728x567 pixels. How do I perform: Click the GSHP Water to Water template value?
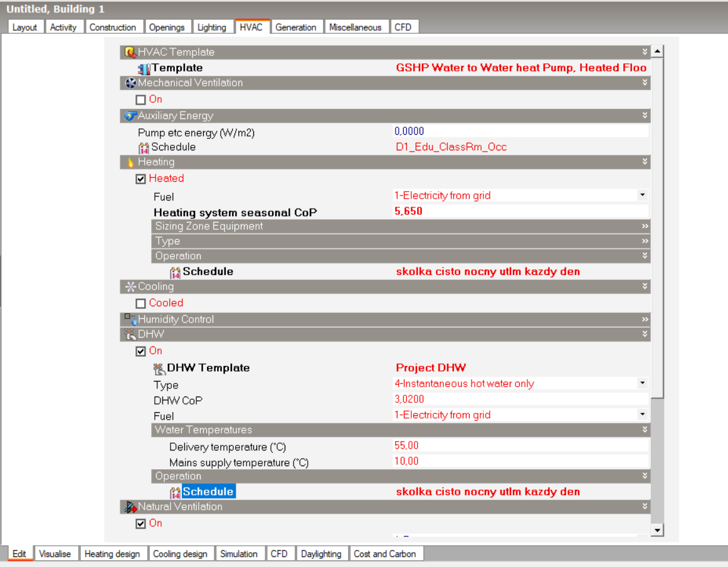[521, 68]
